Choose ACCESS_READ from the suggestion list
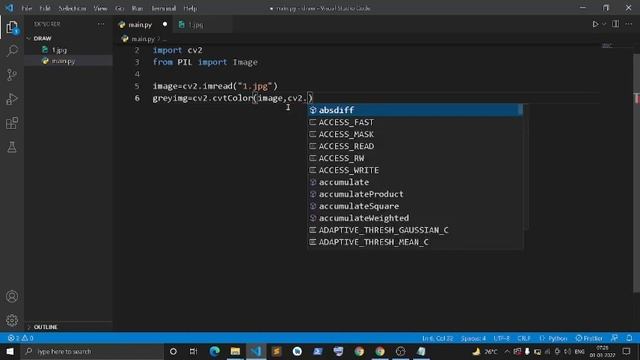Viewport: 640px width, 360px height. click(415, 146)
